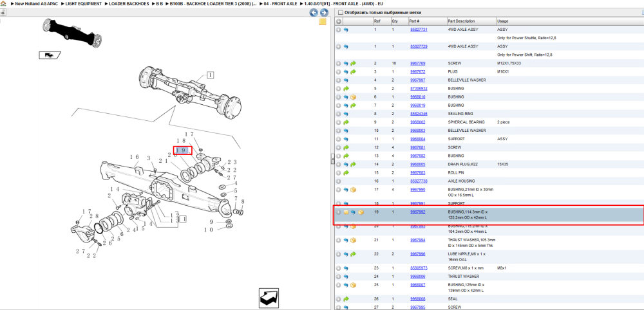This screenshot has height=310, width=644.
Task: Click blue arrow icon for part 85827729
Action: [x=346, y=47]
